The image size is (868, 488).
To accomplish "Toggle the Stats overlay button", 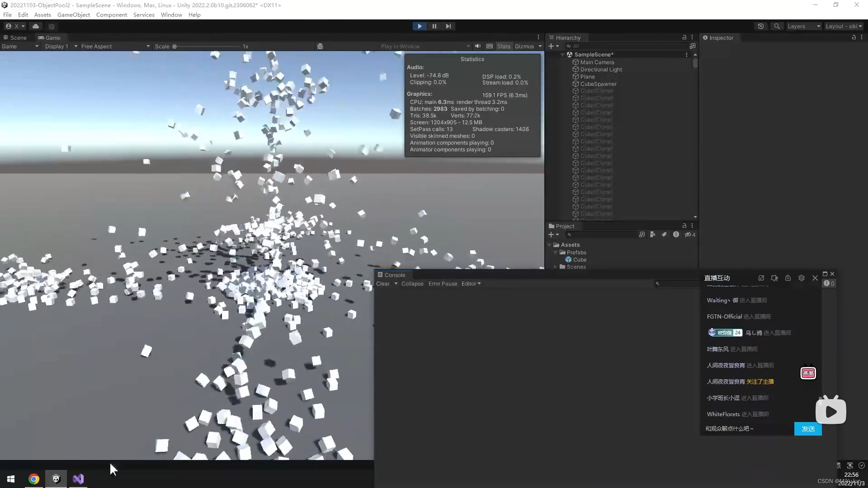I will pos(503,47).
